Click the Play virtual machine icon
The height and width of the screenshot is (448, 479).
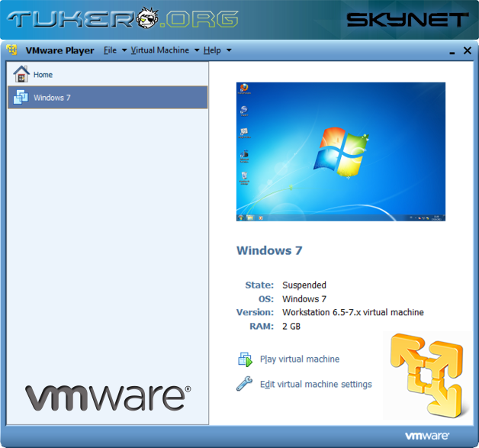(245, 359)
